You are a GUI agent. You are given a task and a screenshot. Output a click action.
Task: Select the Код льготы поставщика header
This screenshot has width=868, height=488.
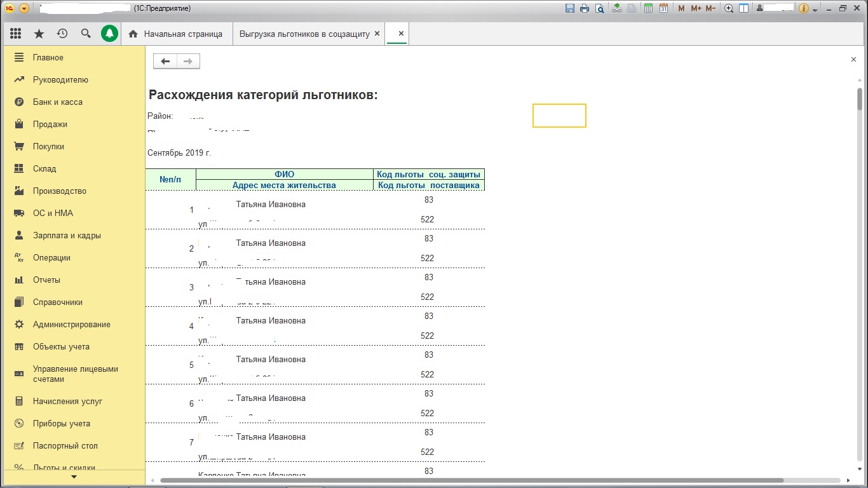tap(429, 186)
